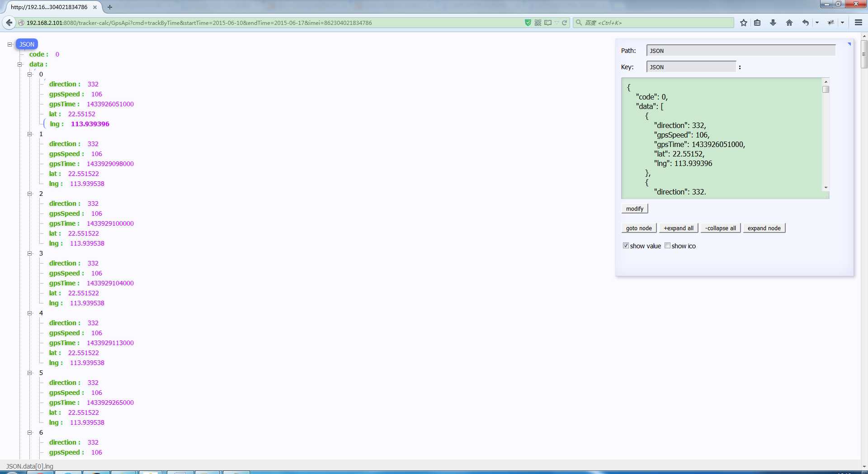Screen dimensions: 868x474
Task: Toggle reader view book icon
Action: [548, 23]
